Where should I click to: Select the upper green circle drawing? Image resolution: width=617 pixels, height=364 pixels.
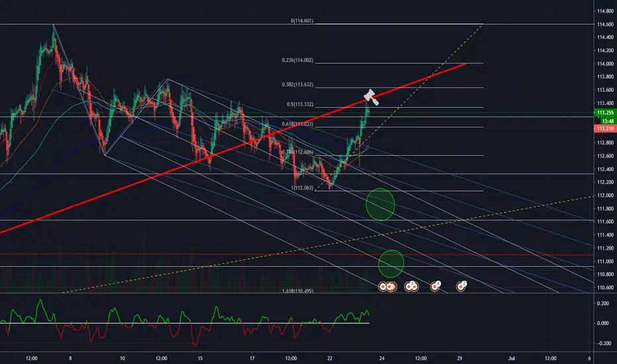point(380,205)
